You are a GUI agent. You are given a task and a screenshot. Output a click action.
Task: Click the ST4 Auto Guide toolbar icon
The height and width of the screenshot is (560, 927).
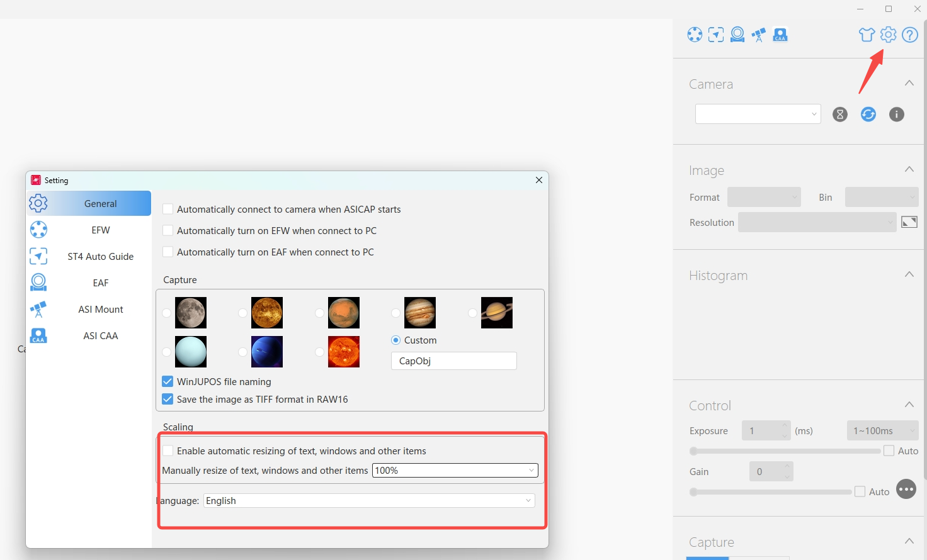716,35
